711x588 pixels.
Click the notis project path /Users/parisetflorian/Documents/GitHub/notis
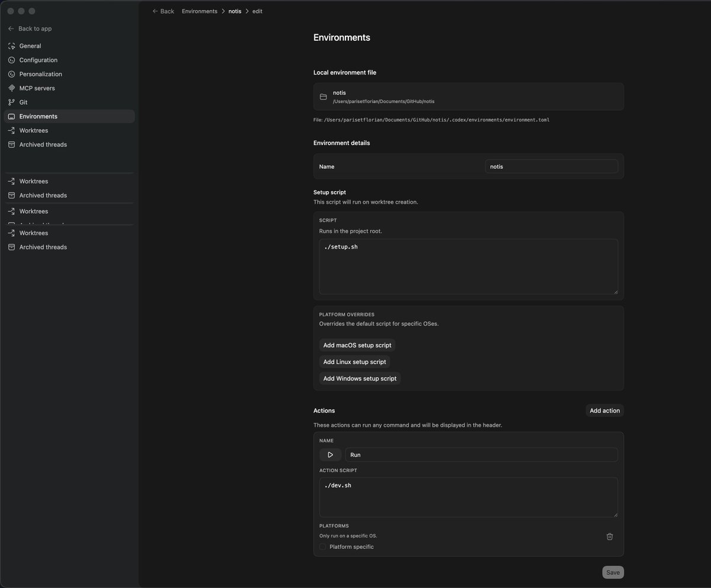[x=384, y=101]
